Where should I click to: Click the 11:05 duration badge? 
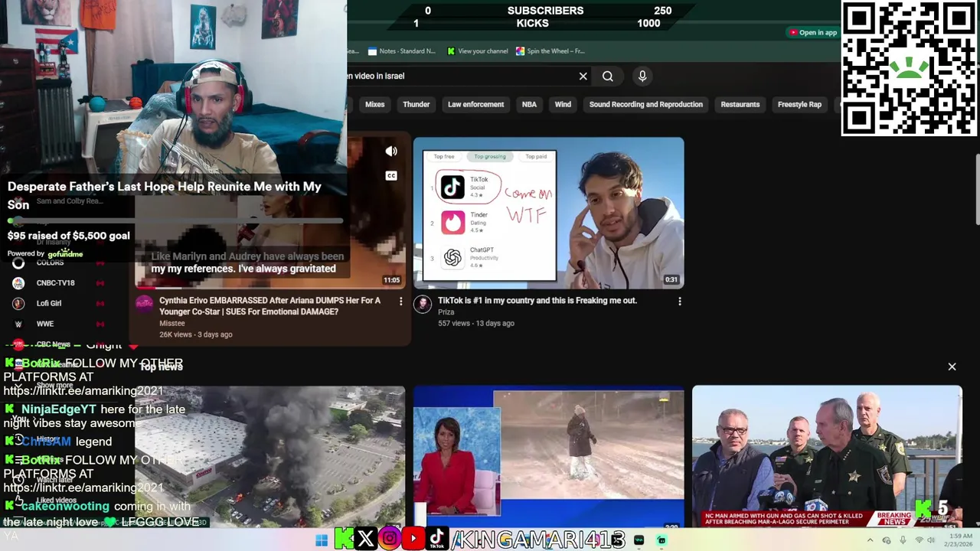(391, 280)
